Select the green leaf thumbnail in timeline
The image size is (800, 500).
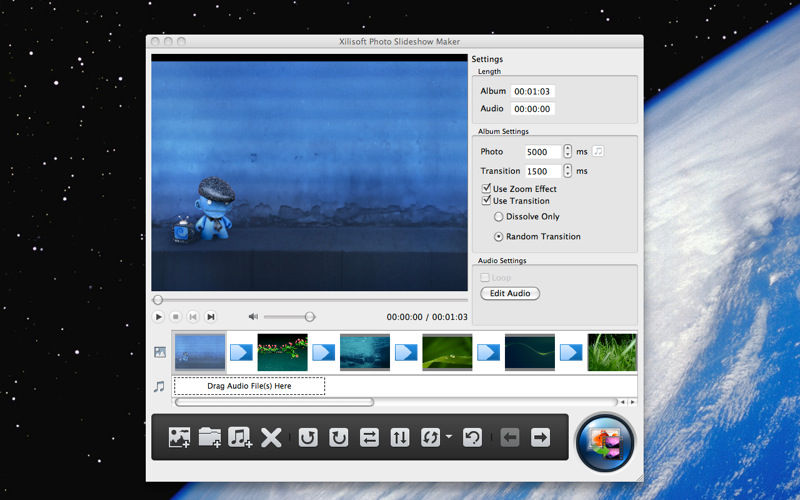pyautogui.click(x=447, y=352)
